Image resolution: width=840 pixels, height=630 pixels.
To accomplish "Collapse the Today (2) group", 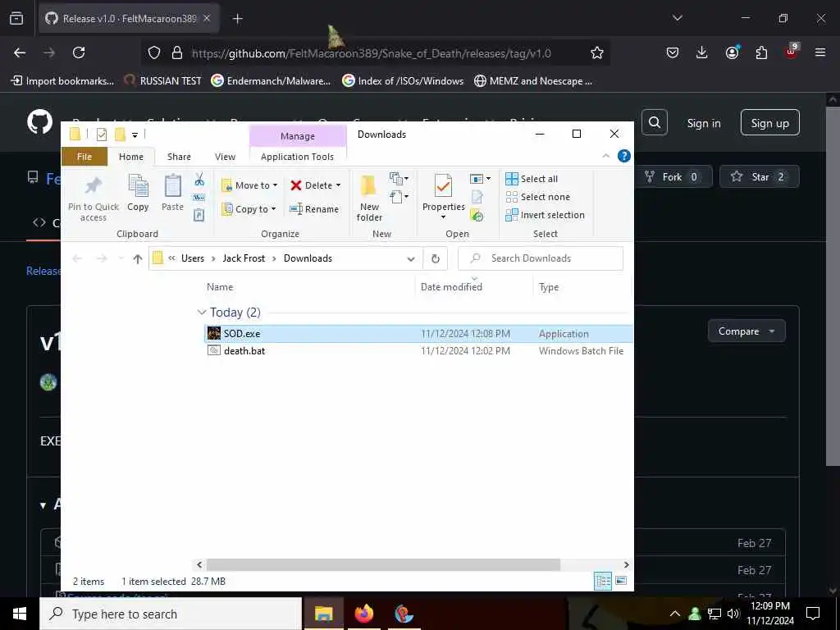I will 202,313.
